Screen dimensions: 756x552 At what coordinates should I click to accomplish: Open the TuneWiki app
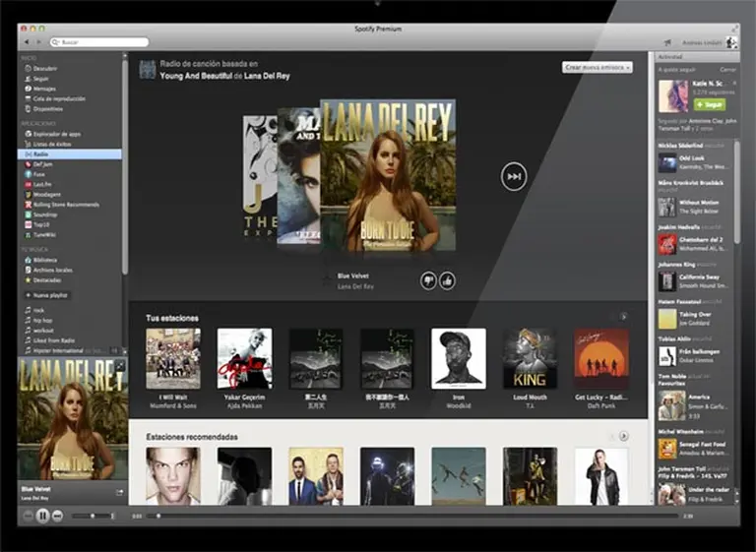pos(44,235)
